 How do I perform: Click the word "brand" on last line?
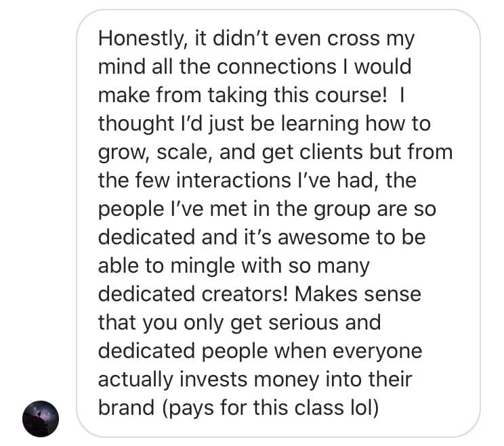pyautogui.click(x=126, y=408)
